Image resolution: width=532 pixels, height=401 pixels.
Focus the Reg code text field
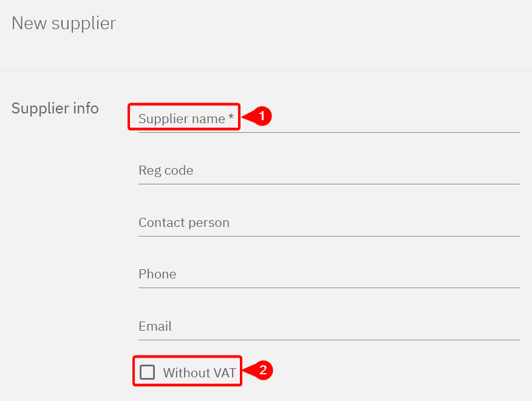(329, 171)
